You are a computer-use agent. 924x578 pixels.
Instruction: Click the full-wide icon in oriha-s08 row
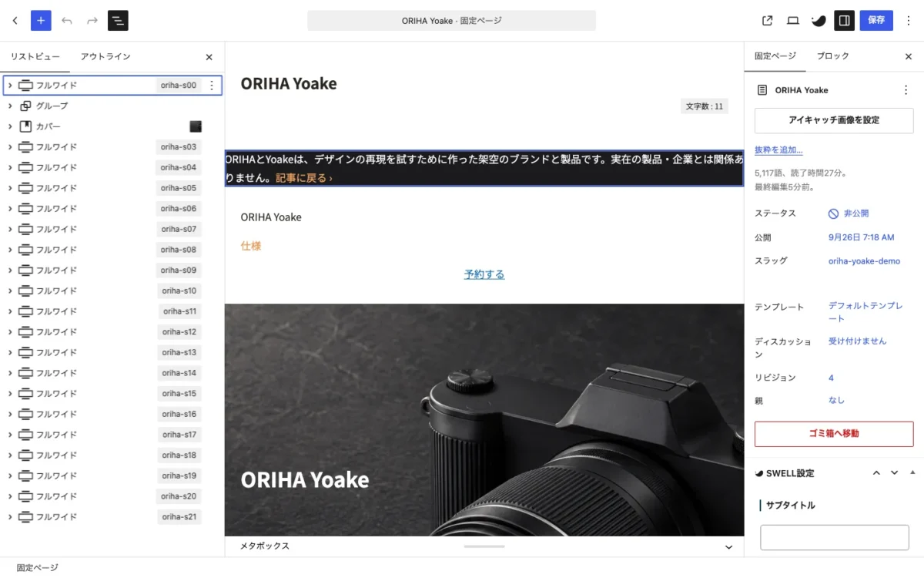(x=25, y=250)
